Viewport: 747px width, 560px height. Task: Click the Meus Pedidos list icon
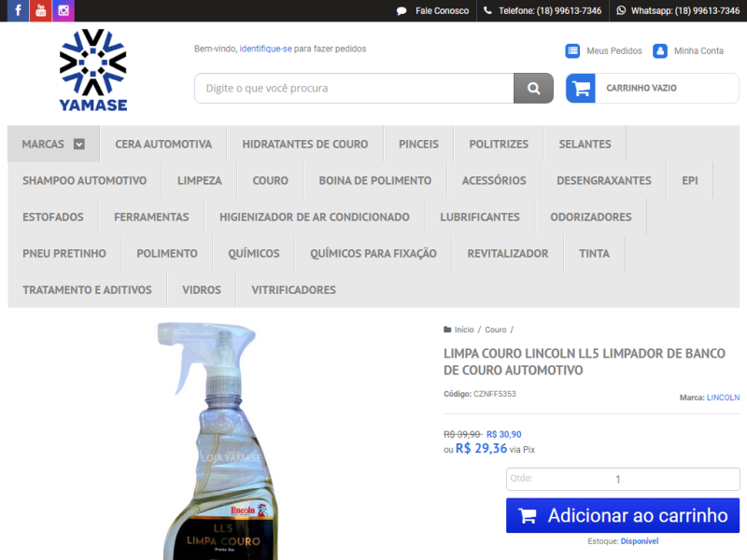572,50
